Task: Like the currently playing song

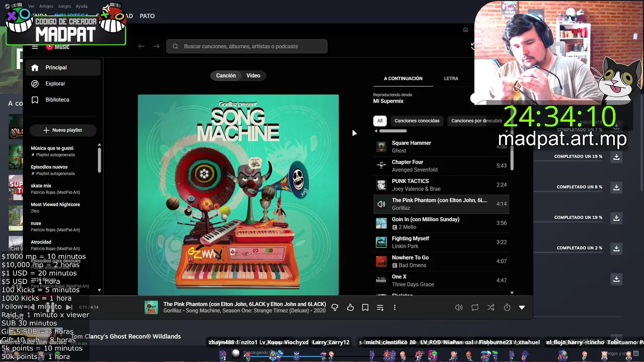Action: [350, 307]
